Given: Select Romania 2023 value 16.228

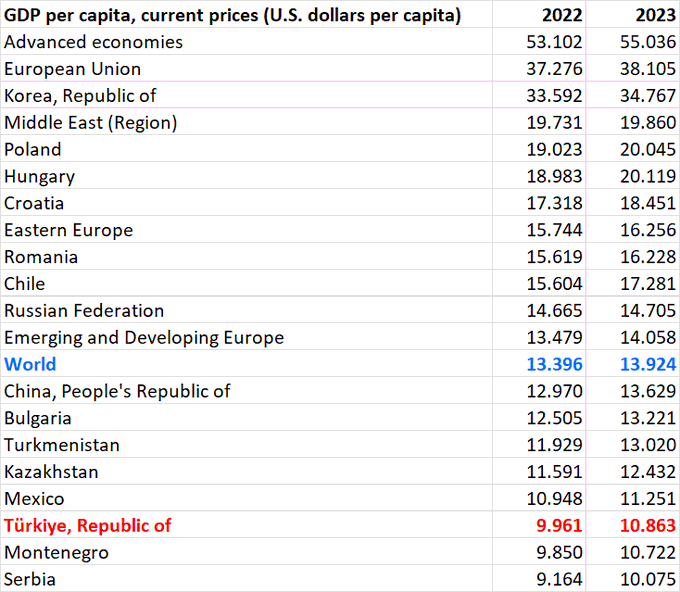Looking at the screenshot, I should click(x=648, y=257).
